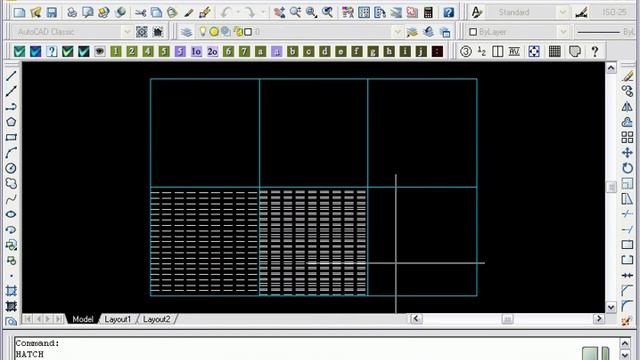Click Workspace Settings gear icon
This screenshot has width=640, height=360.
(x=142, y=32)
